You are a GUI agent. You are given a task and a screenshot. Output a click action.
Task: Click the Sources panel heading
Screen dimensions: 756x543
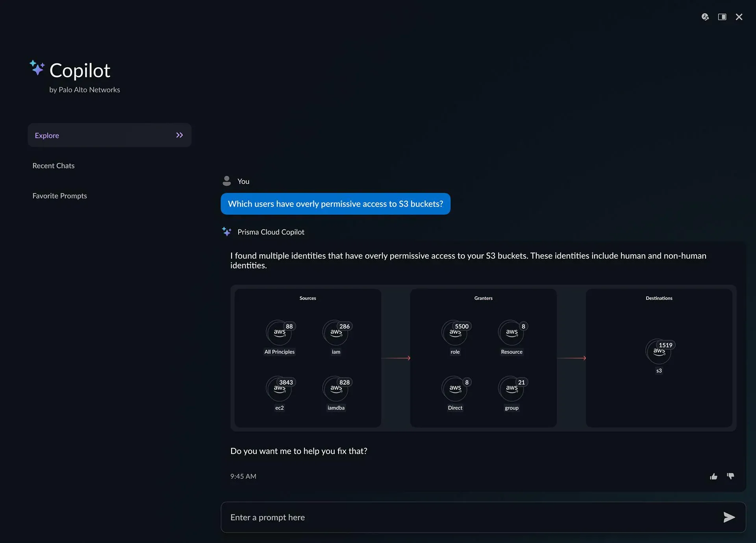tap(308, 298)
